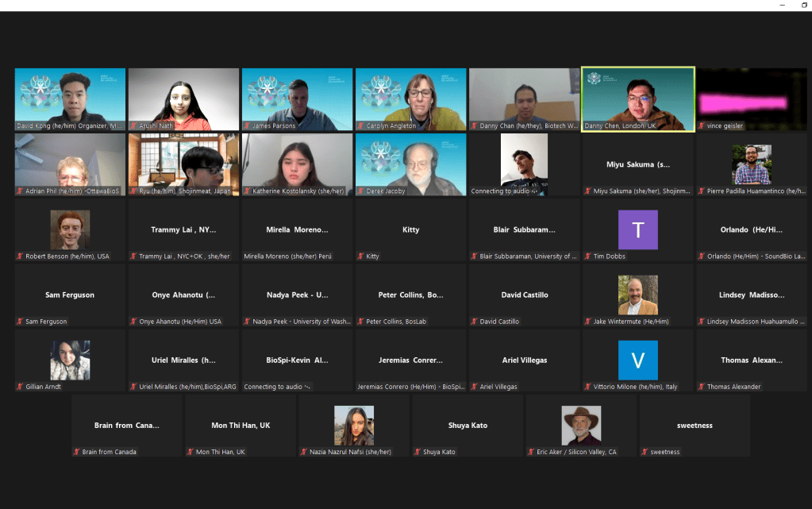Click the purple T avatar of Tim Dobbs
The height and width of the screenshot is (509, 812).
637,230
